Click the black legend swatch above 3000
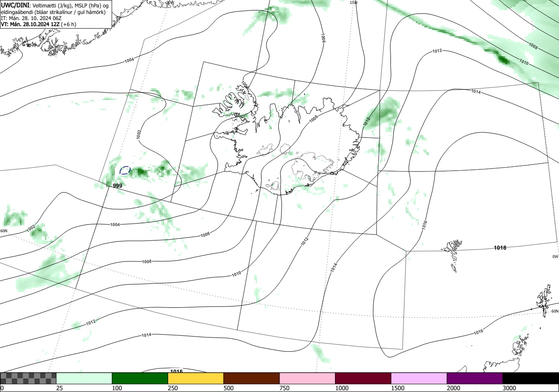The height and width of the screenshot is (392, 559). pos(531,378)
